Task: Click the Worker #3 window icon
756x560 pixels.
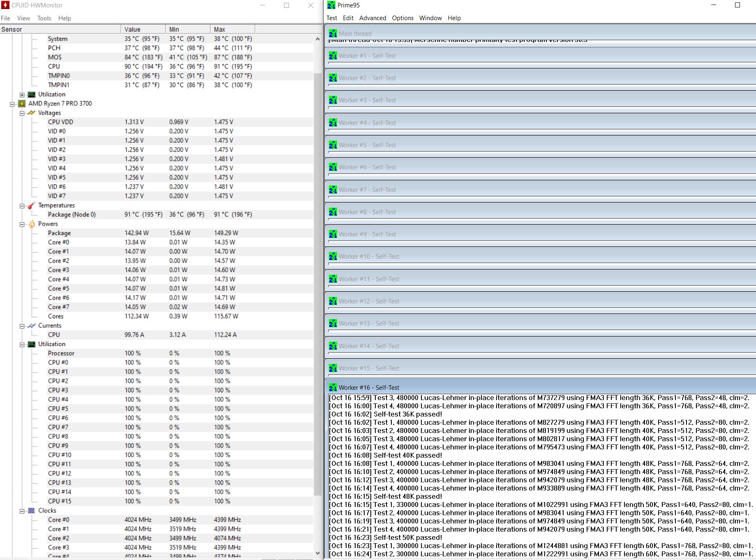Action: click(x=333, y=100)
